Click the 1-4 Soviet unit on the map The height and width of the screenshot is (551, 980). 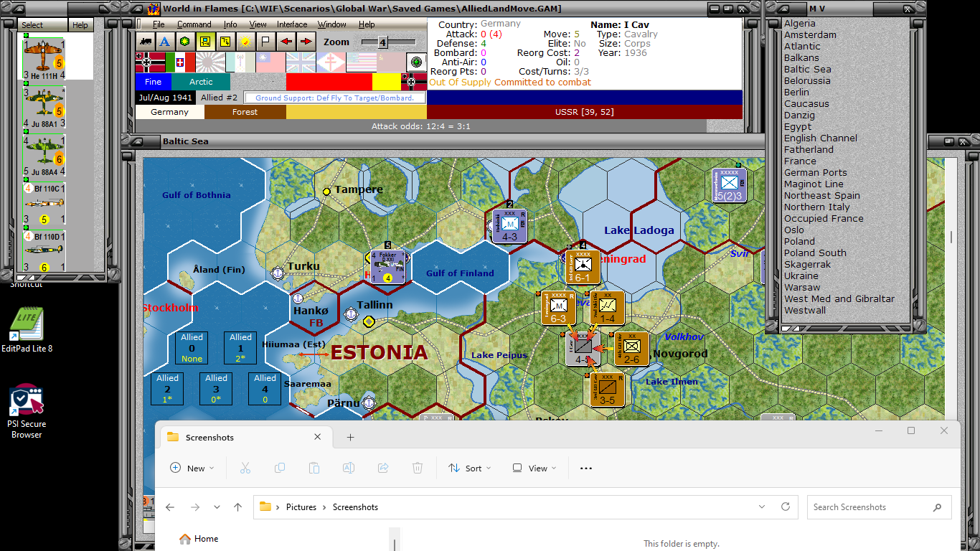click(607, 307)
